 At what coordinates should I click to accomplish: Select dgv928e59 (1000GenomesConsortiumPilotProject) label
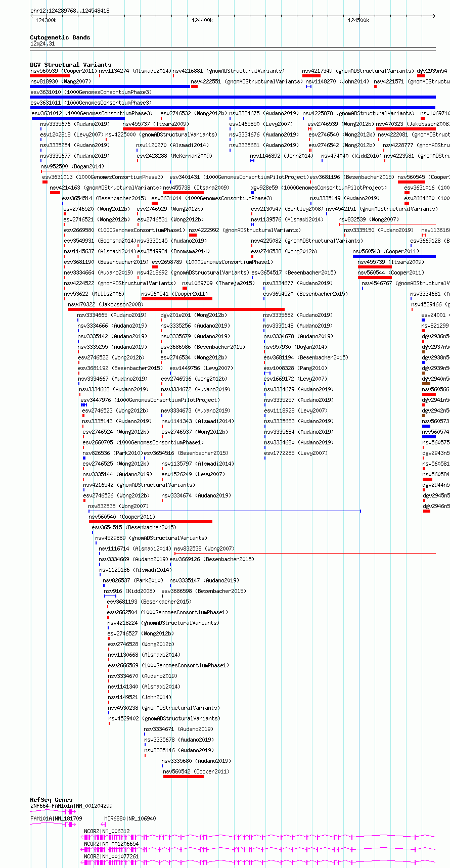pyautogui.click(x=319, y=188)
